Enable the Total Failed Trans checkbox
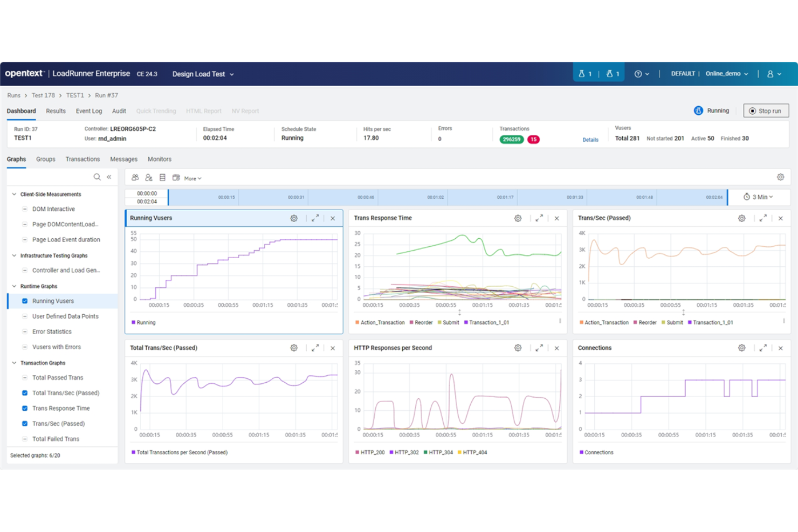 25,439
